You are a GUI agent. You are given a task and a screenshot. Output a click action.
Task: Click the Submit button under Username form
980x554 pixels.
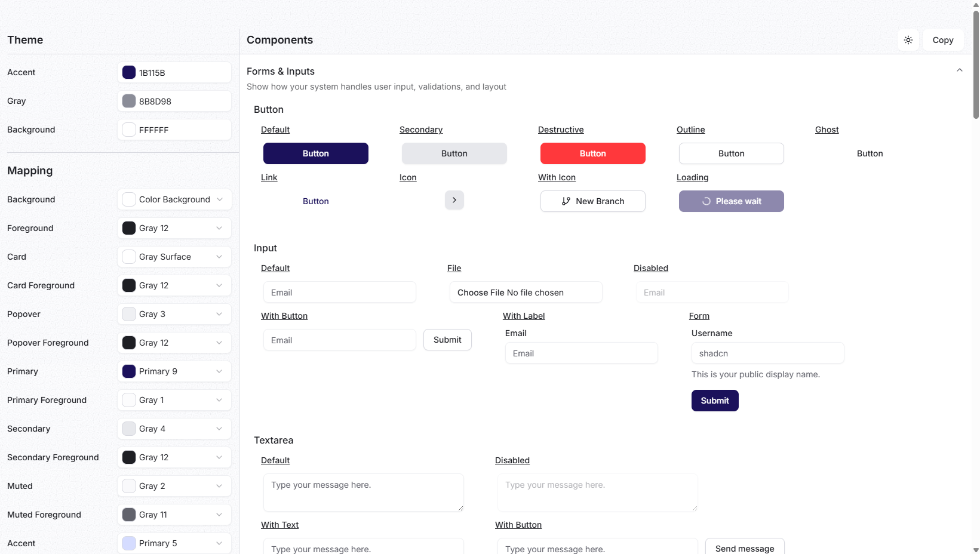[714, 401]
